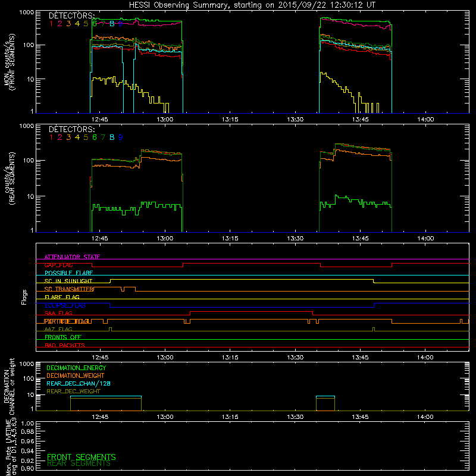
Task: Click olive detector '5' in rear segments legend
Action: point(86,137)
